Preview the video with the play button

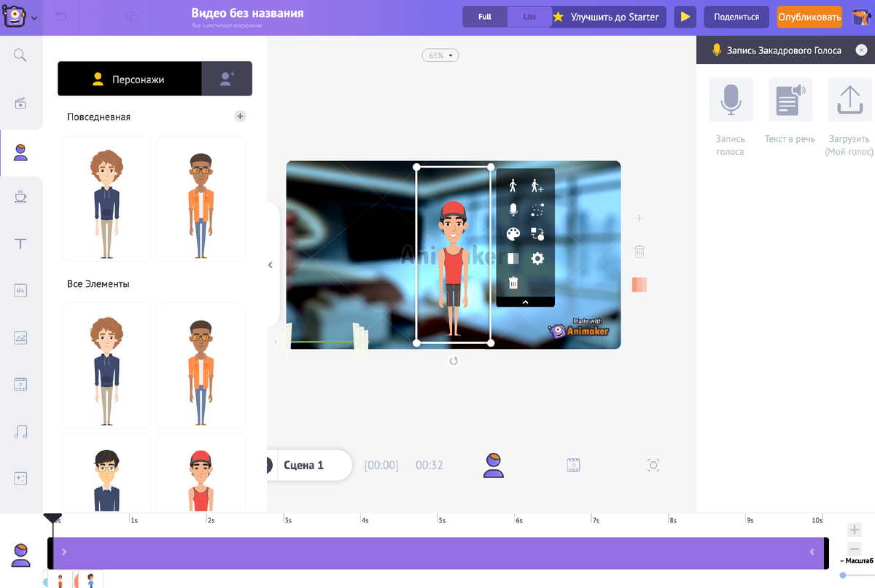tap(685, 17)
